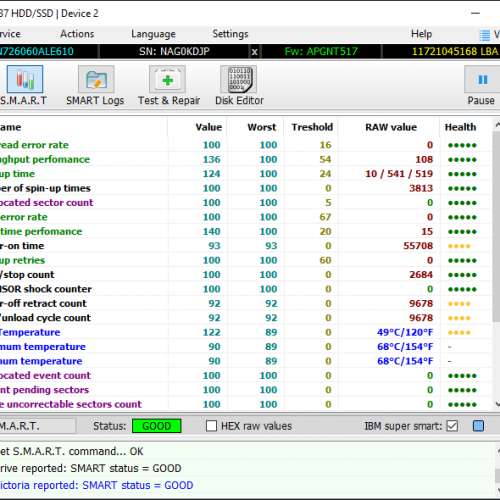Click the Status: label
Image resolution: width=500 pixels, height=500 pixels.
click(x=109, y=426)
